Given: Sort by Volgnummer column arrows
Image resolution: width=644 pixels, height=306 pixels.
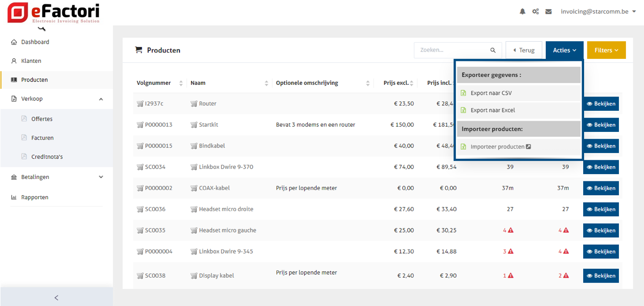Looking at the screenshot, I should tap(181, 83).
